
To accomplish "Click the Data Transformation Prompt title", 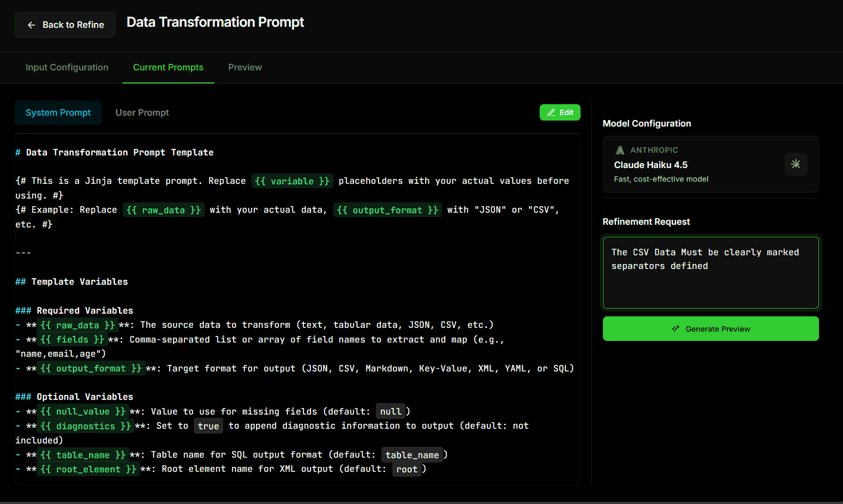I will click(215, 22).
